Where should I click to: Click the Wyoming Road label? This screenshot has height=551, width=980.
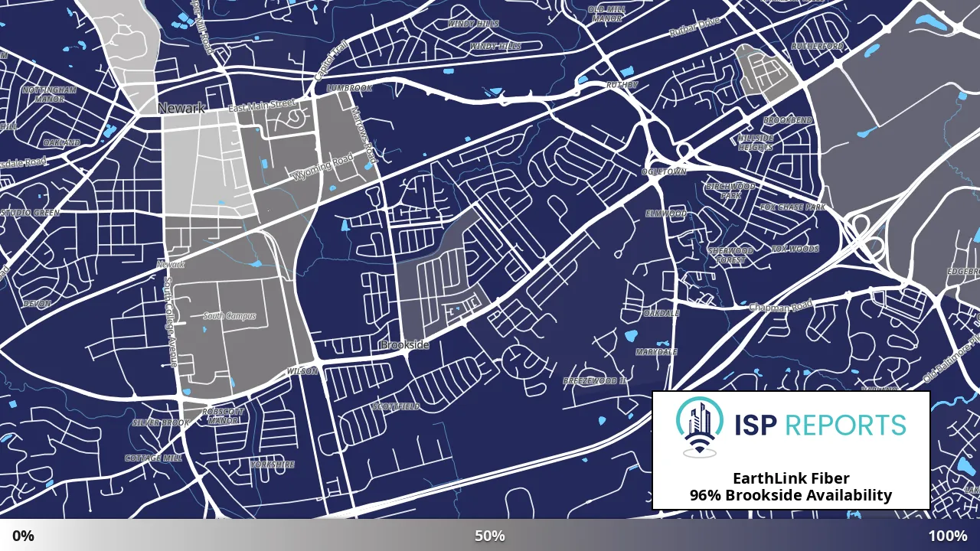(x=323, y=168)
